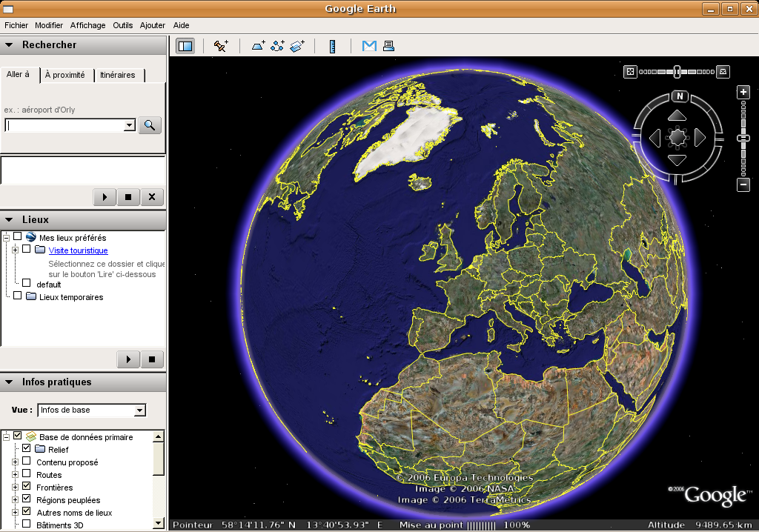
Task: Open the ruler measurement tool
Action: click(333, 46)
